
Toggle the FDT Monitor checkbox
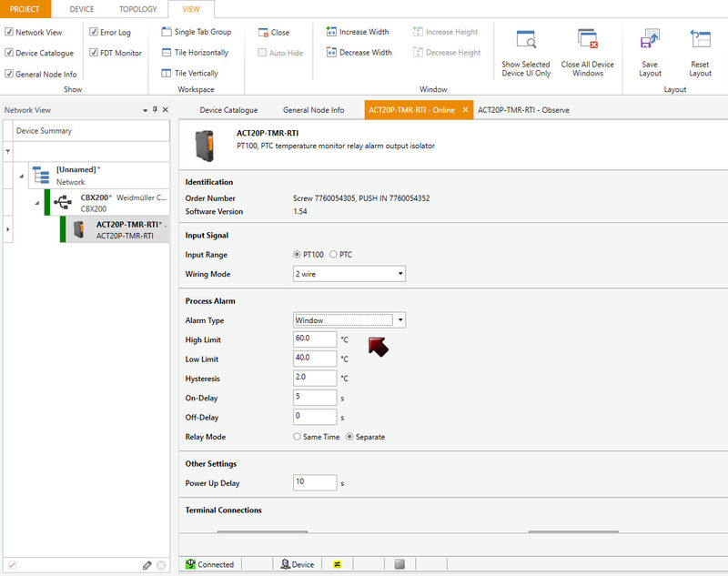(94, 53)
